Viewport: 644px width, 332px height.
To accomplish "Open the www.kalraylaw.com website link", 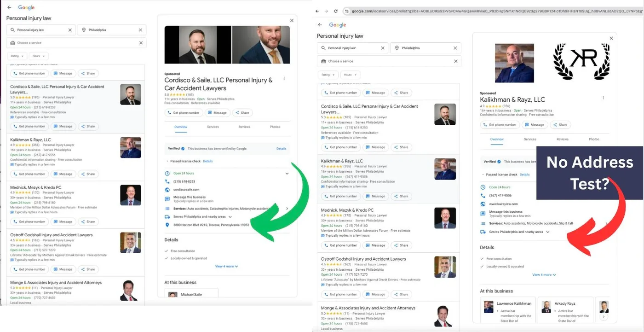I will coord(504,204).
